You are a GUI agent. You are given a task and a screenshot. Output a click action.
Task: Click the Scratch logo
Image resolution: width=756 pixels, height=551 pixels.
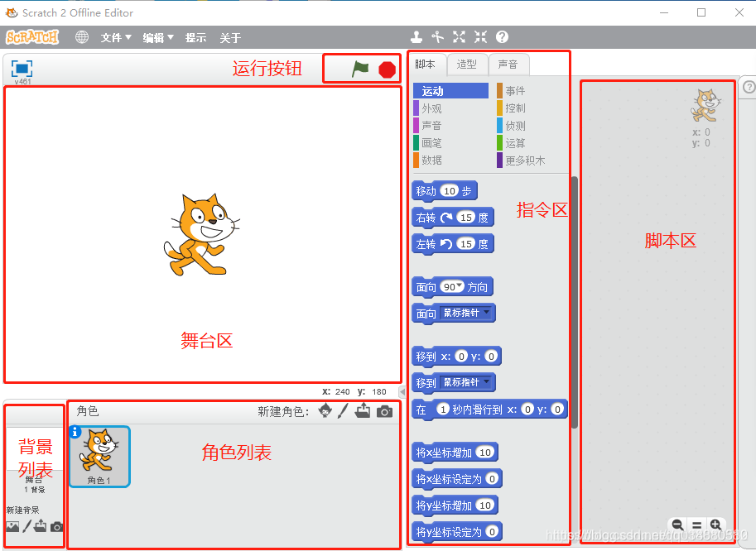(32, 37)
